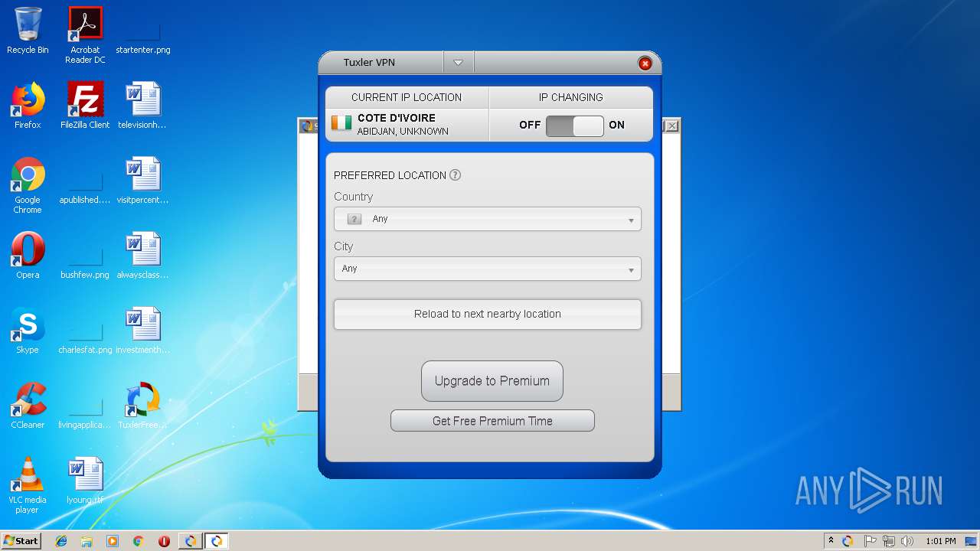Screen dimensions: 980x551
Task: Select startenter.png desktop file
Action: point(143,35)
